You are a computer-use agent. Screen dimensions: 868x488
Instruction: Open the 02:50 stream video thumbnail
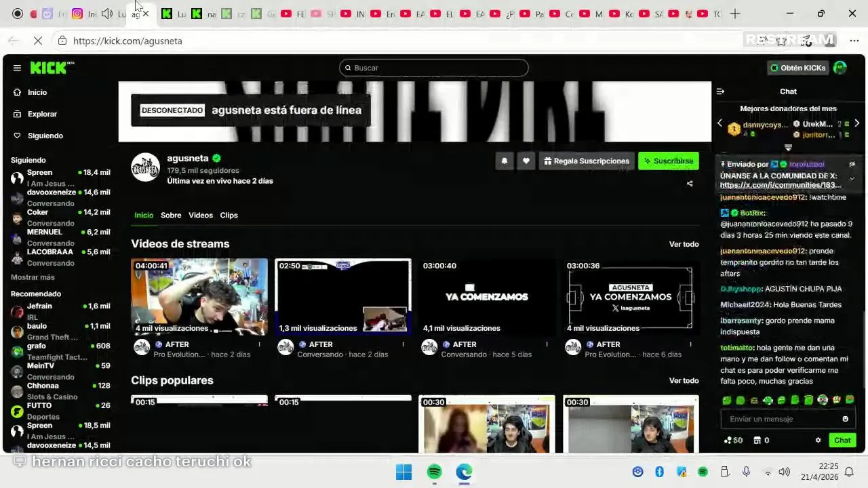(343, 297)
